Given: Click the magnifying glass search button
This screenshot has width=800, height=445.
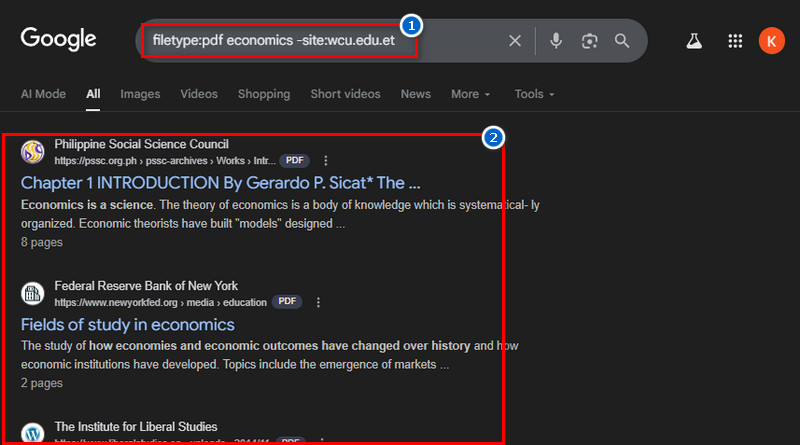Looking at the screenshot, I should tap(622, 41).
